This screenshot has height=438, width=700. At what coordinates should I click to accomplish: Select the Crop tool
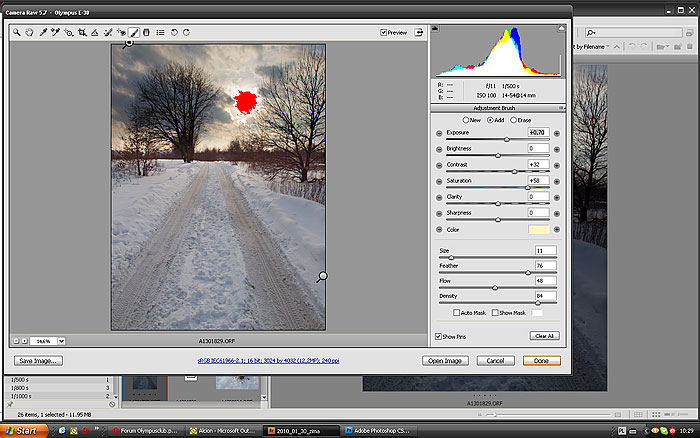[82, 32]
